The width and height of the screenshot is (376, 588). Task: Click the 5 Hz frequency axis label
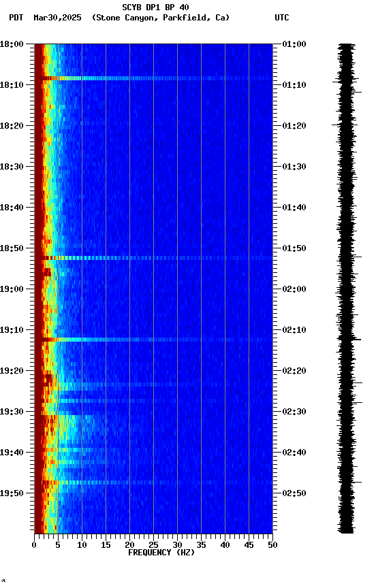(58, 545)
